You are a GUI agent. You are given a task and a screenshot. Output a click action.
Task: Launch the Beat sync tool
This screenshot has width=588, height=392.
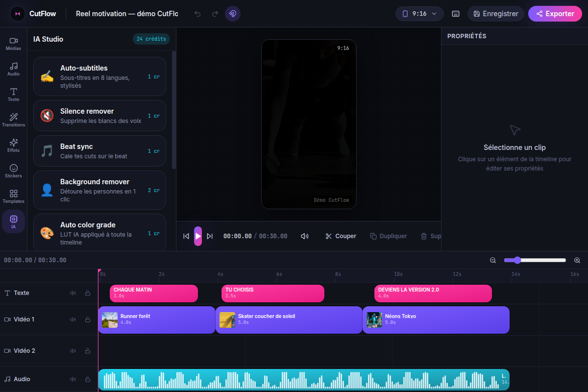pyautogui.click(x=99, y=151)
